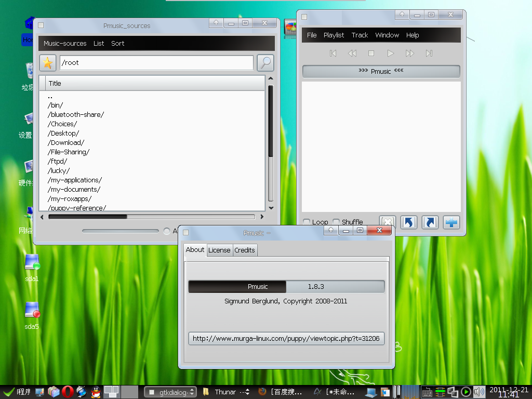Viewport: 532px width, 399px height.
Task: Click the Opera browser icon in taskbar
Action: click(68, 392)
